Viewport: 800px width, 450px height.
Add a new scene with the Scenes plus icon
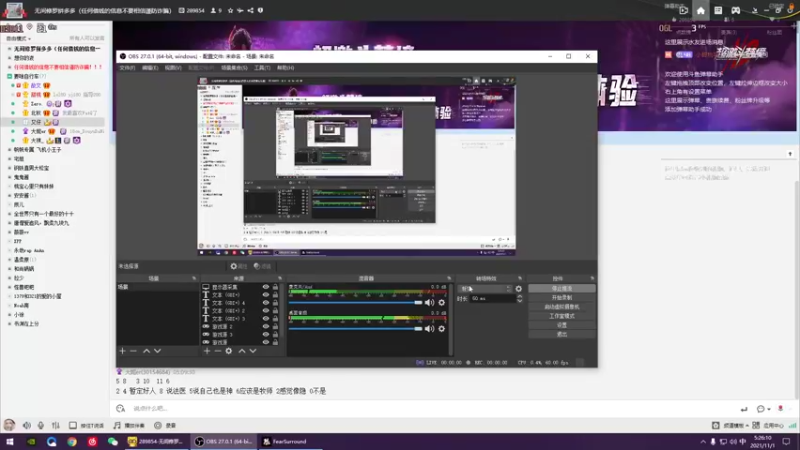pyautogui.click(x=122, y=351)
